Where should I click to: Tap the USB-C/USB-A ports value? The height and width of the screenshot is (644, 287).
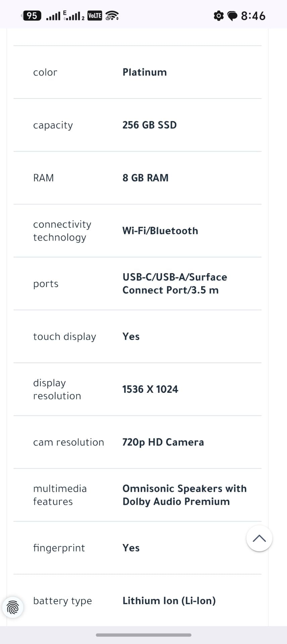click(175, 283)
